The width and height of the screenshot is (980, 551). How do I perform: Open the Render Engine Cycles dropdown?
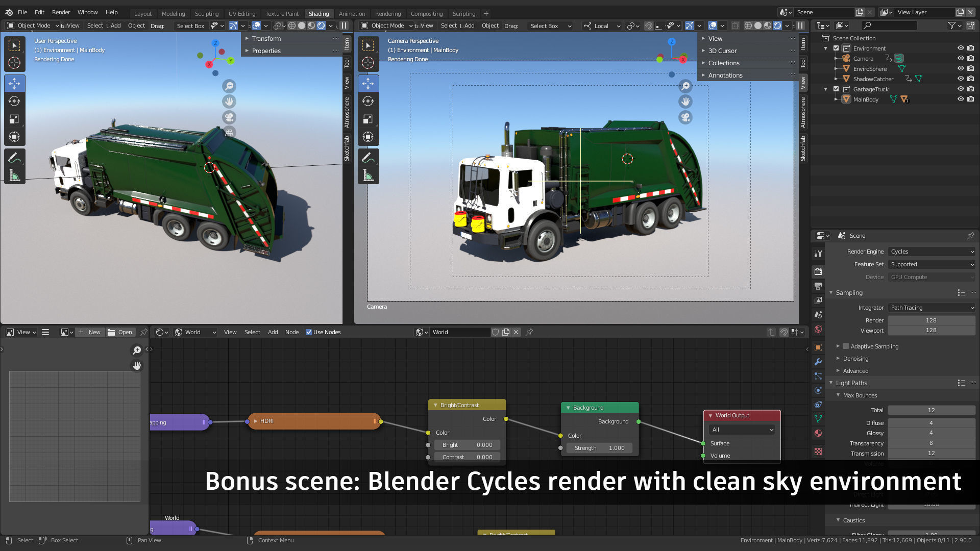point(932,252)
